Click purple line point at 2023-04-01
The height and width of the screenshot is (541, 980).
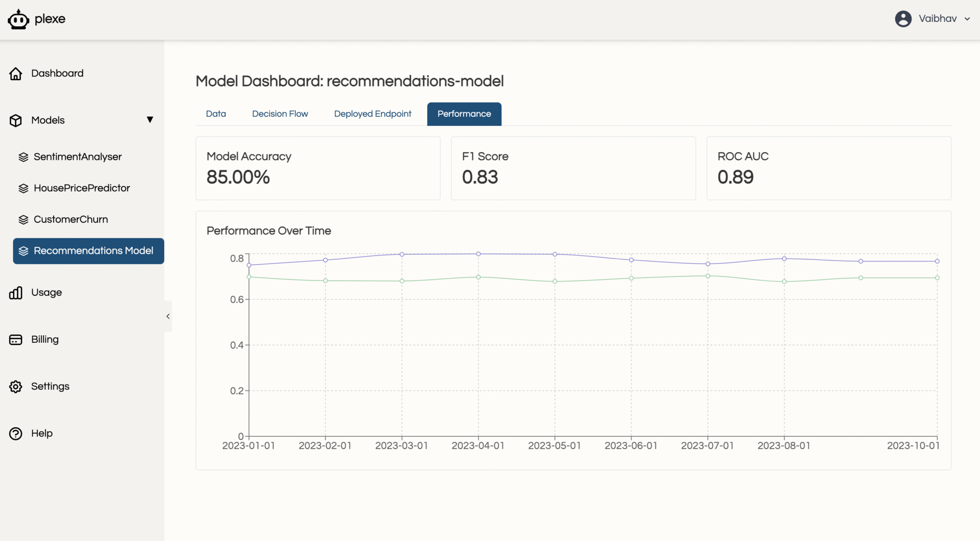point(478,254)
